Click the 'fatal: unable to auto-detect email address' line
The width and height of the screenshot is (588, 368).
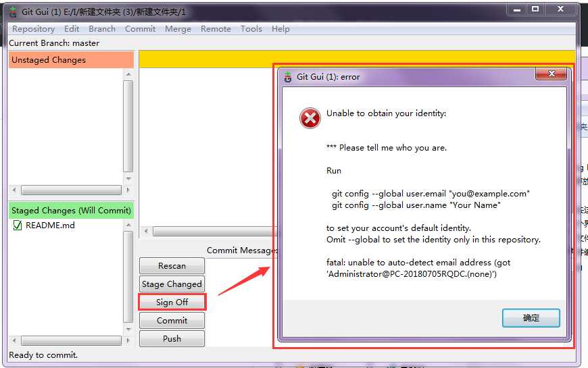(x=418, y=262)
